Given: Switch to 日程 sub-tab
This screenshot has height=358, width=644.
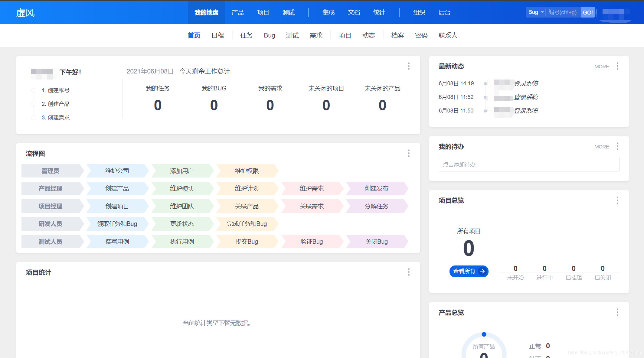Looking at the screenshot, I should click(217, 35).
